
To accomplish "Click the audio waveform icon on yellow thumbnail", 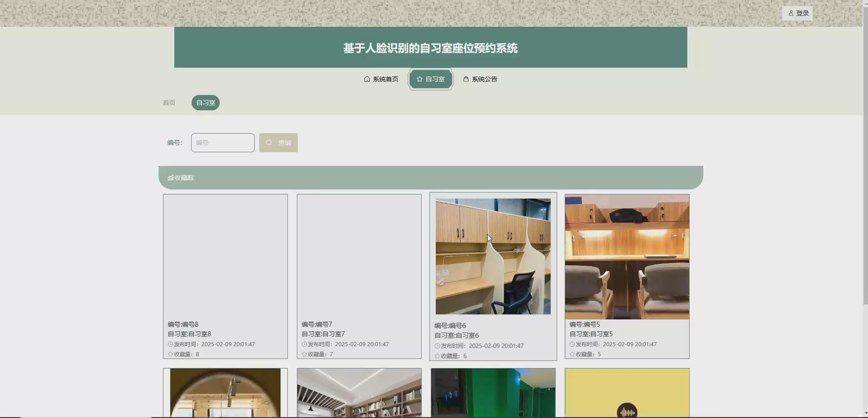I will tap(626, 410).
